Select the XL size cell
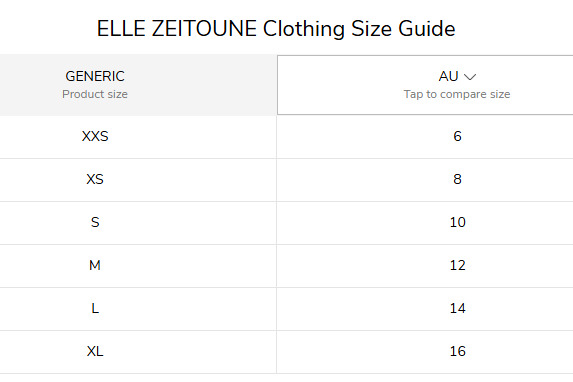This screenshot has height=382, width=573. coord(138,352)
